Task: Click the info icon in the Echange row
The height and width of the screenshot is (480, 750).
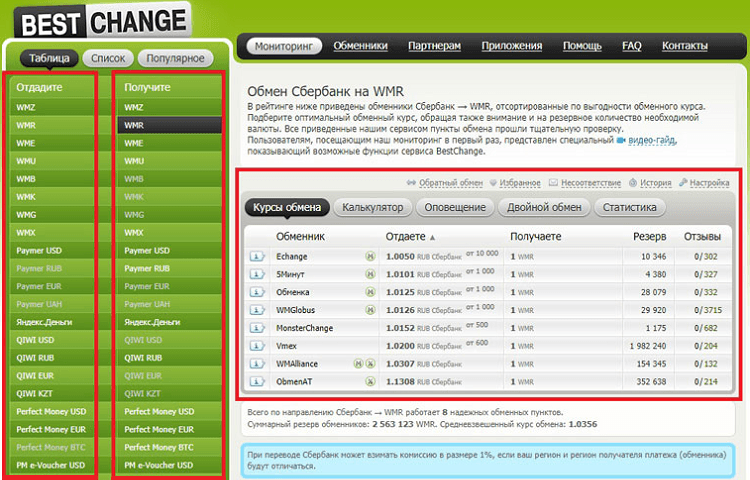Action: (x=257, y=257)
